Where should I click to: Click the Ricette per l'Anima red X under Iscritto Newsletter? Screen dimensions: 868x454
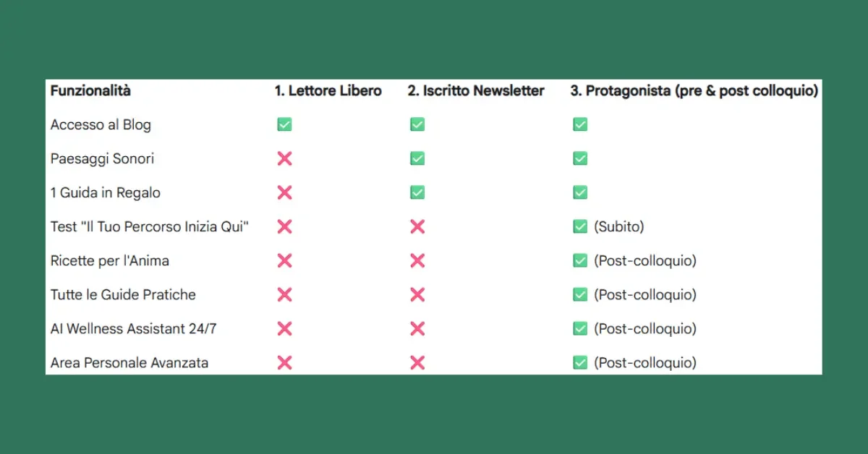pyautogui.click(x=417, y=261)
